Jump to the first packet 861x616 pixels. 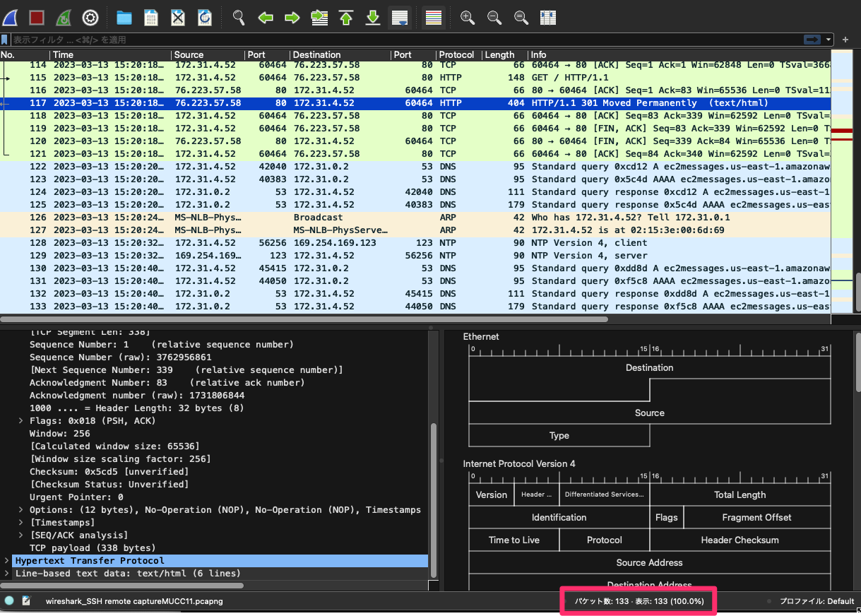[x=346, y=18]
